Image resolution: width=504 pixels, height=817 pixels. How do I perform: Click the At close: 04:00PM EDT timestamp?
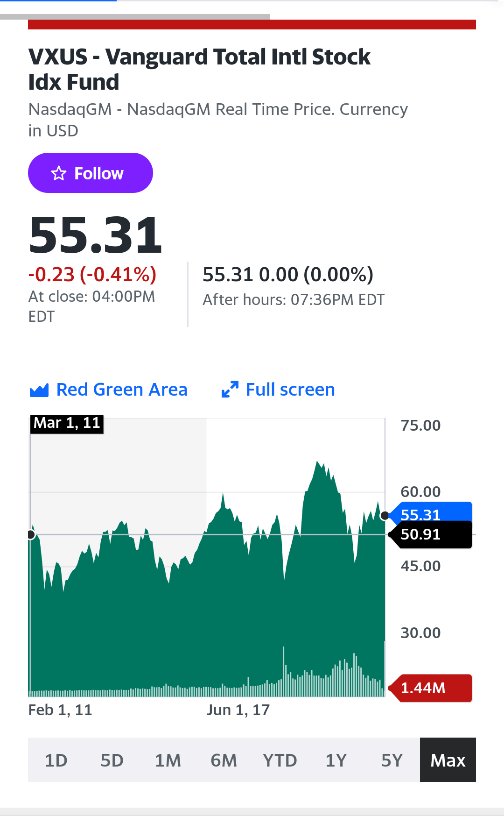point(91,306)
